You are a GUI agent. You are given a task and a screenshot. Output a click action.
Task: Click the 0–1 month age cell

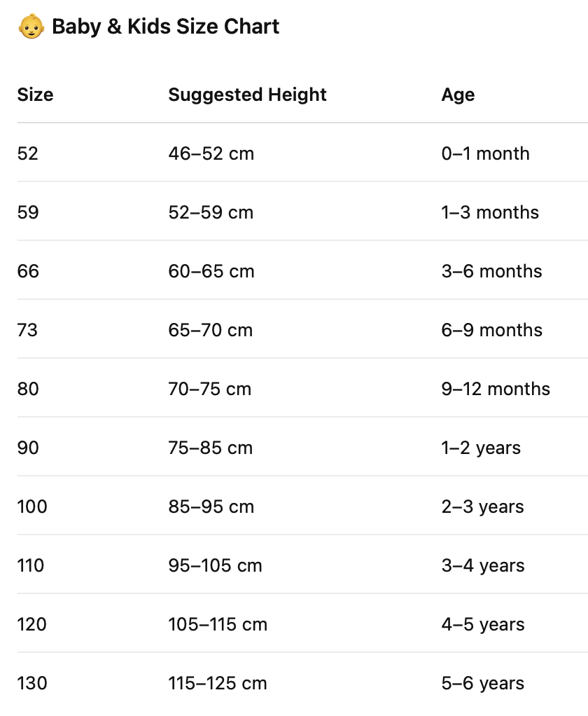pos(485,153)
